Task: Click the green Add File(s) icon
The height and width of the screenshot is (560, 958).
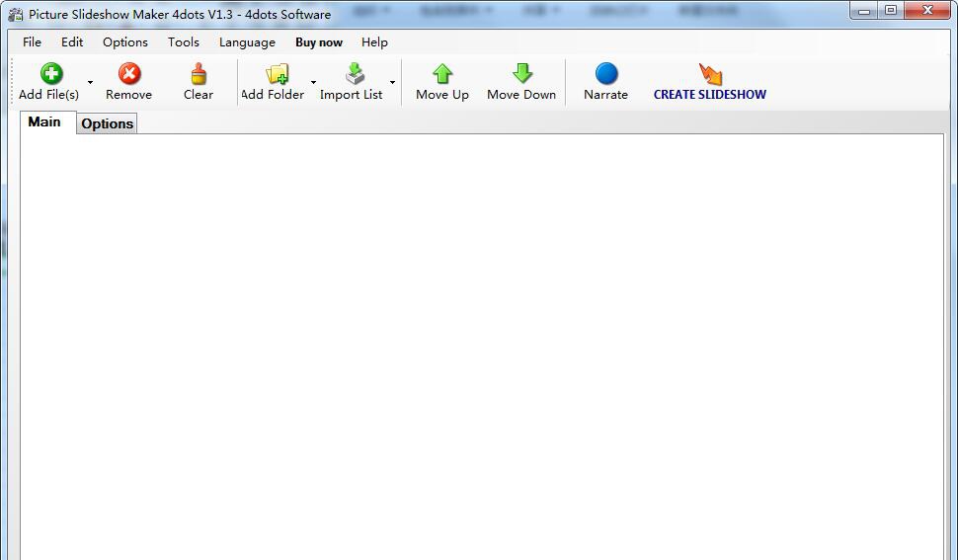Action: point(51,74)
